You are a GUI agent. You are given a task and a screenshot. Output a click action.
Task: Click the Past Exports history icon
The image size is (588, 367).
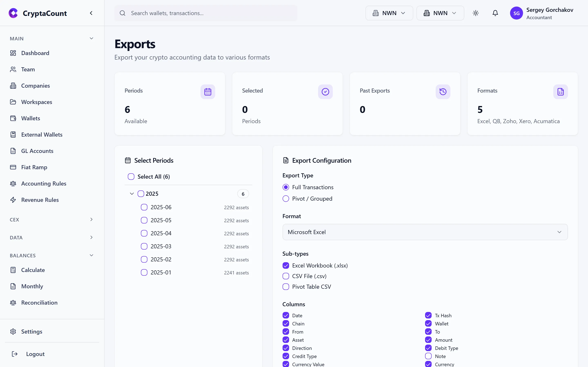click(x=443, y=92)
